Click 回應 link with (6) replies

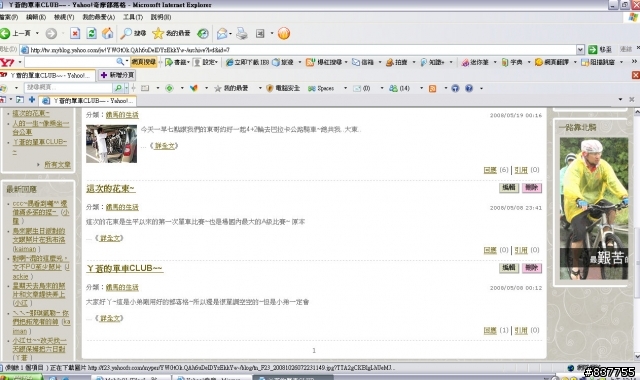[x=490, y=170]
